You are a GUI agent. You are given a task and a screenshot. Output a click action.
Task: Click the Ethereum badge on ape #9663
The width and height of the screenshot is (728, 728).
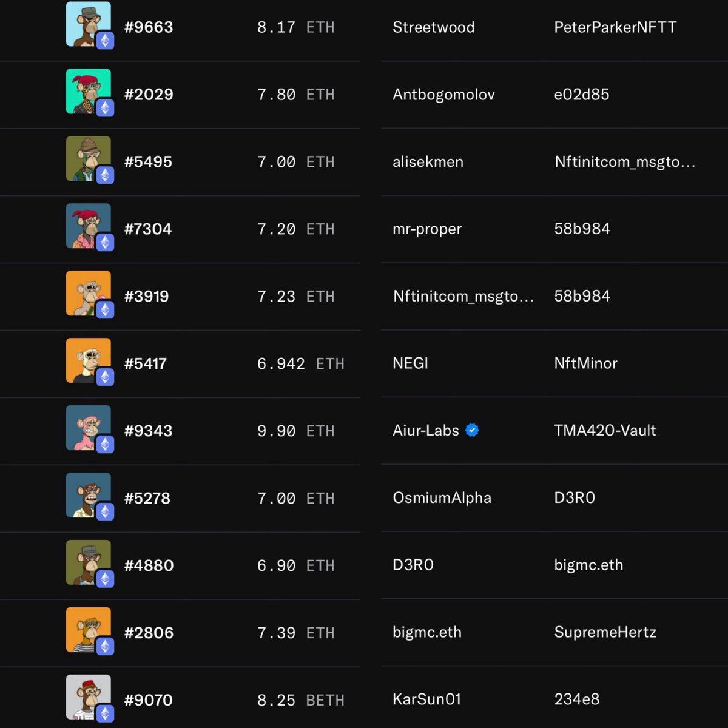point(105,41)
